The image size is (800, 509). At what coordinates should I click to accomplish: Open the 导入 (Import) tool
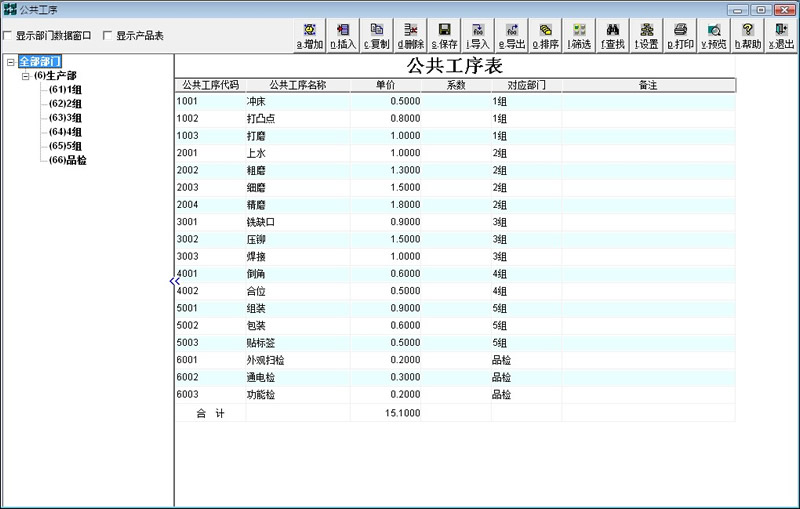point(478,36)
